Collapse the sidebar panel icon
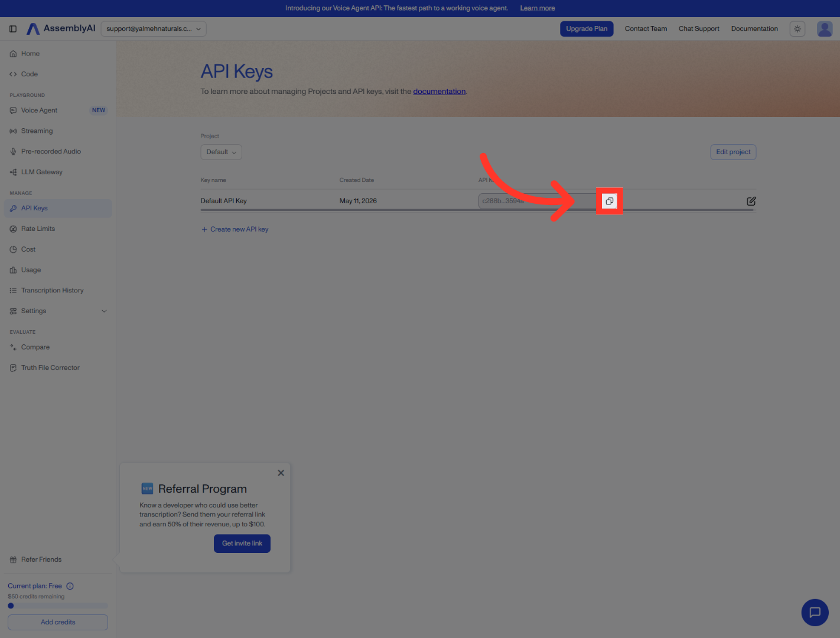Viewport: 840px width, 638px height. point(13,29)
